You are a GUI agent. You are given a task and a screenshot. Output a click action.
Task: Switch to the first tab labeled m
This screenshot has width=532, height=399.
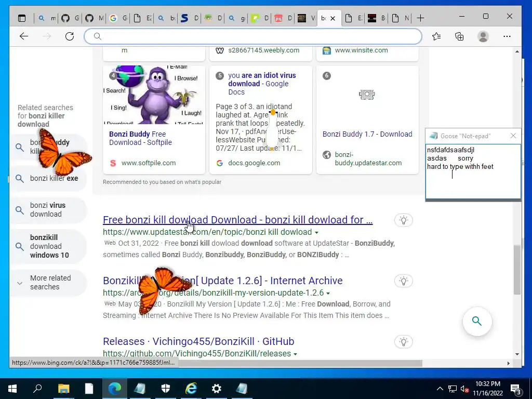coord(47,18)
